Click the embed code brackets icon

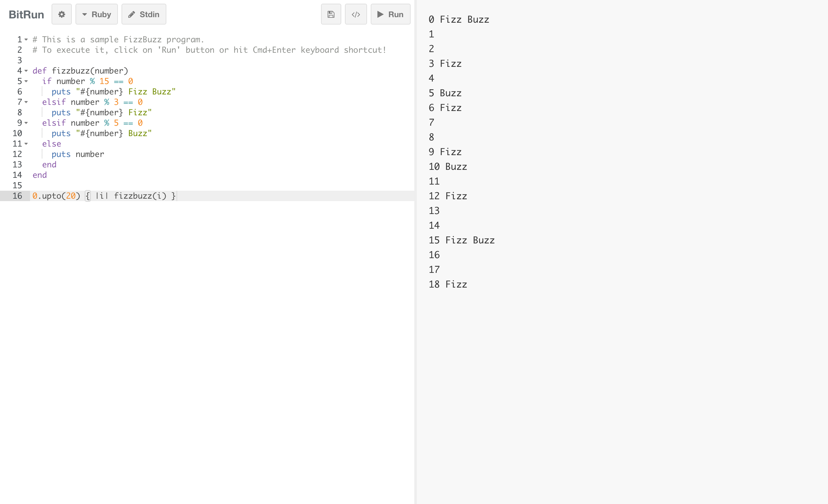pyautogui.click(x=355, y=14)
